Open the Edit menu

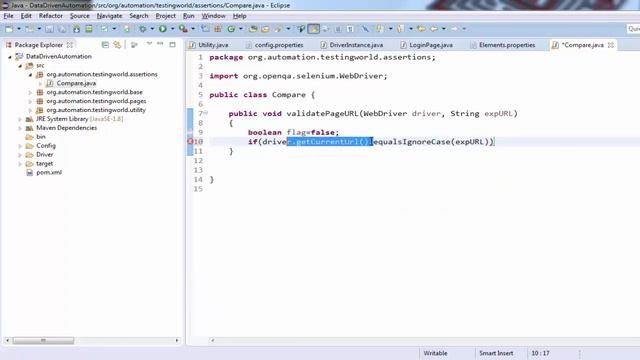(x=26, y=16)
